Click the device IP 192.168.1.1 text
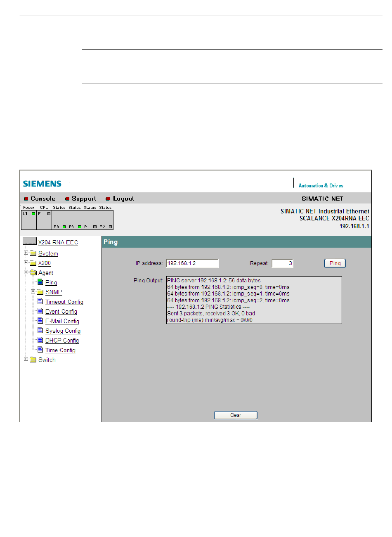The image size is (392, 537). 354,226
